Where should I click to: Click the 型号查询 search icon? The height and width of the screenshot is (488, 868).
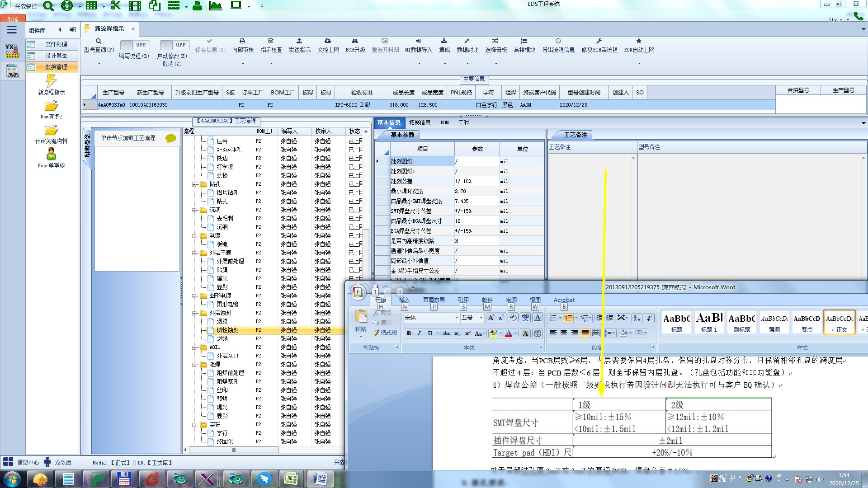[99, 41]
